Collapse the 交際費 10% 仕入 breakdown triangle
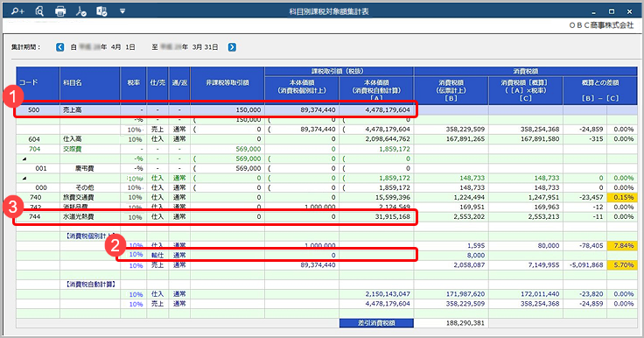Screen dimensions: 644x338 point(24,178)
